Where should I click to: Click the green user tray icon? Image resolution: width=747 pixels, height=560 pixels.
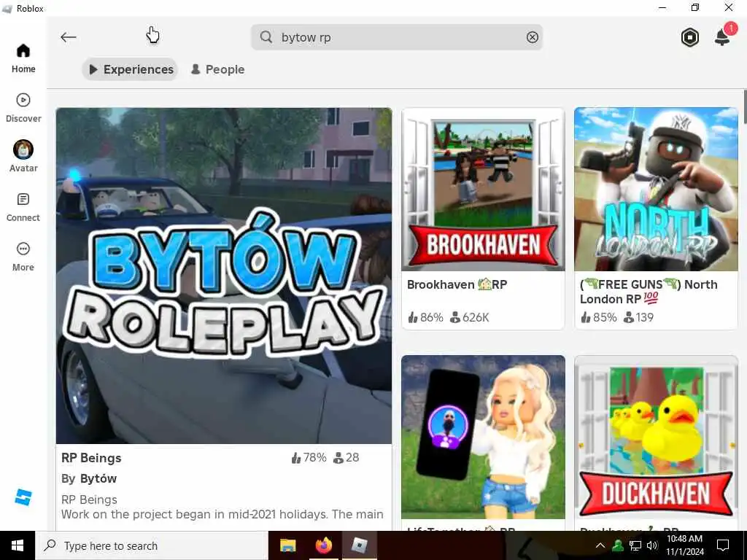pyautogui.click(x=618, y=545)
